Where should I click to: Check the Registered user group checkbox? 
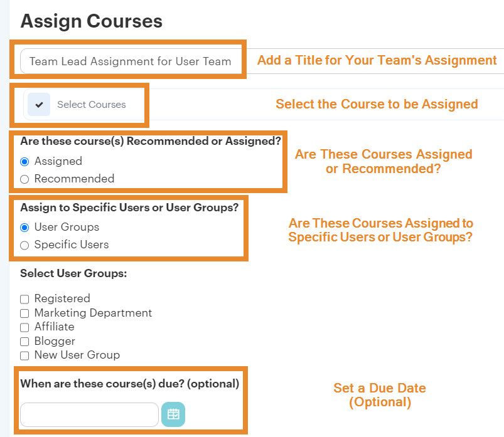coord(24,299)
